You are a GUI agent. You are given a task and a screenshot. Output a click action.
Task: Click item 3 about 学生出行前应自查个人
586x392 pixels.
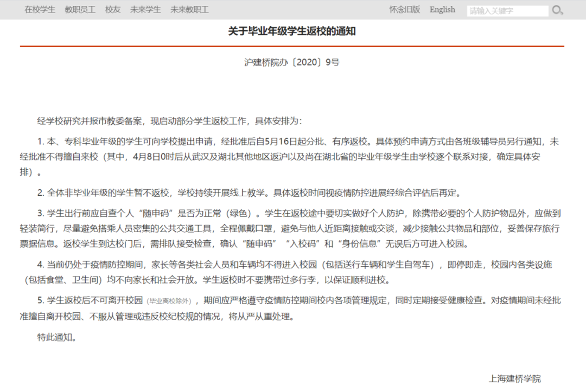coord(290,228)
